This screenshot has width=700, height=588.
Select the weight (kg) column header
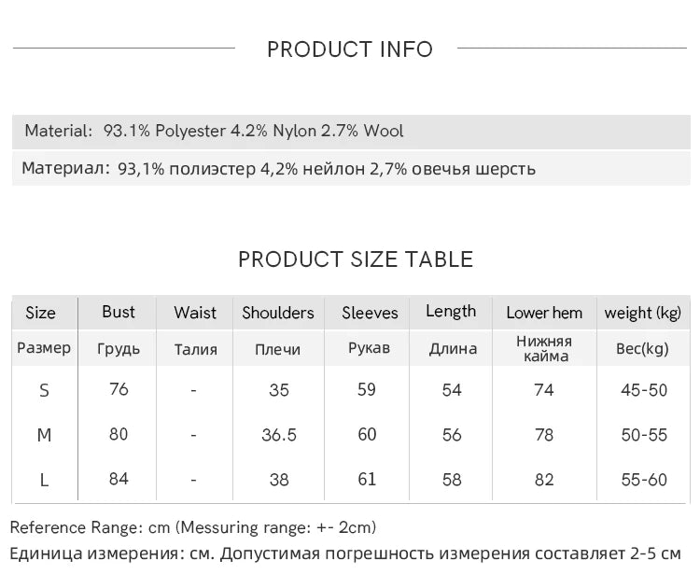[x=643, y=313]
